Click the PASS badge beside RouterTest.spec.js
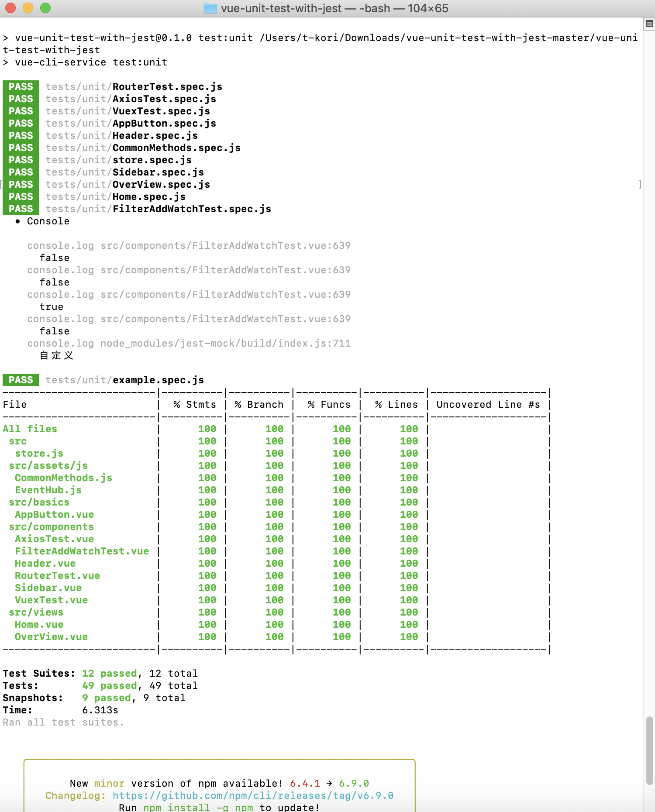655x812 pixels. [x=21, y=86]
